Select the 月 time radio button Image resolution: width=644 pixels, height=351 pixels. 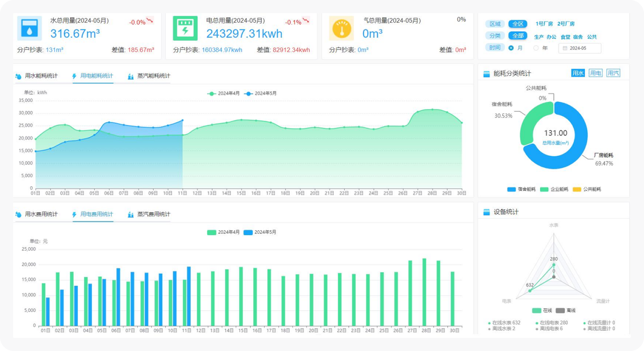(511, 48)
